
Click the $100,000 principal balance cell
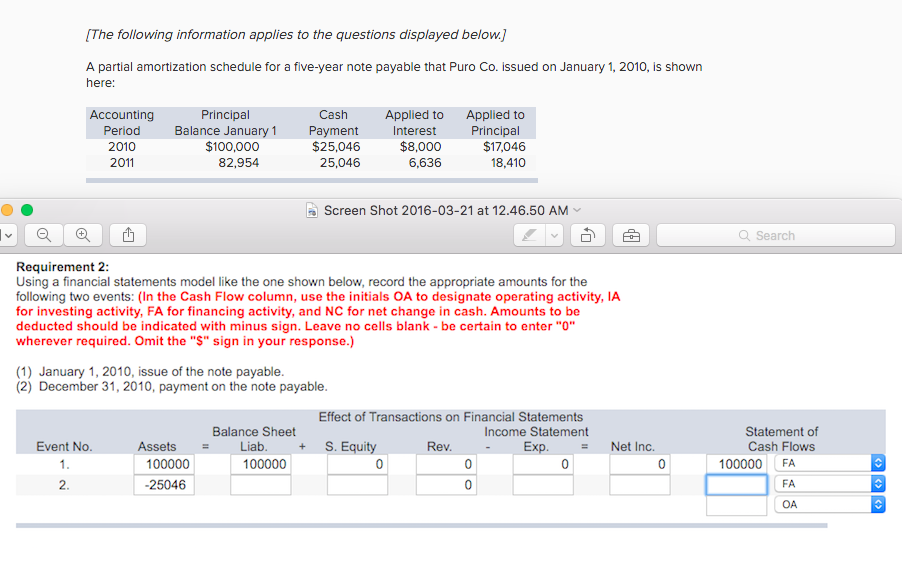pyautogui.click(x=232, y=147)
